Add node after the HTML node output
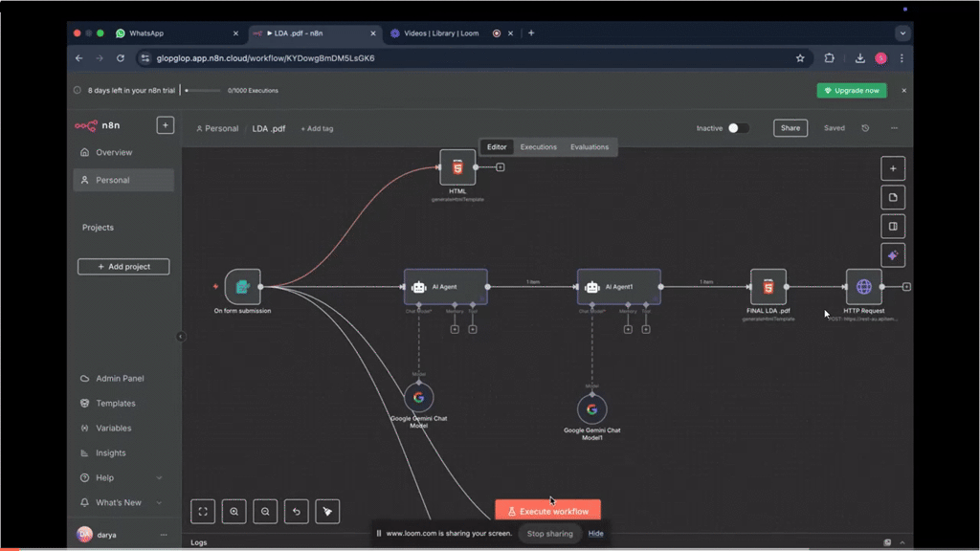 tap(500, 167)
